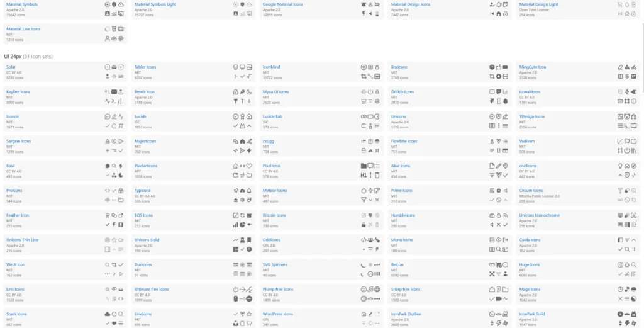Open the Gridicons icon set
This screenshot has width=644, height=328.
tap(272, 240)
